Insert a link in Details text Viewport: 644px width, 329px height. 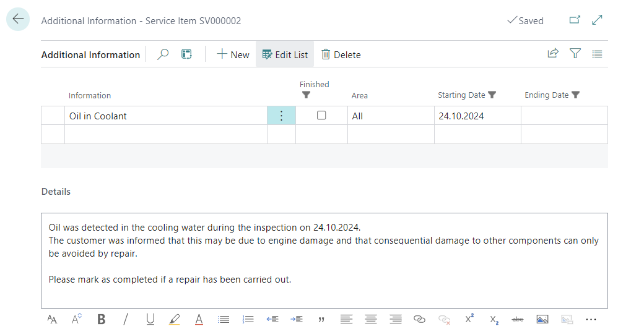click(x=419, y=319)
